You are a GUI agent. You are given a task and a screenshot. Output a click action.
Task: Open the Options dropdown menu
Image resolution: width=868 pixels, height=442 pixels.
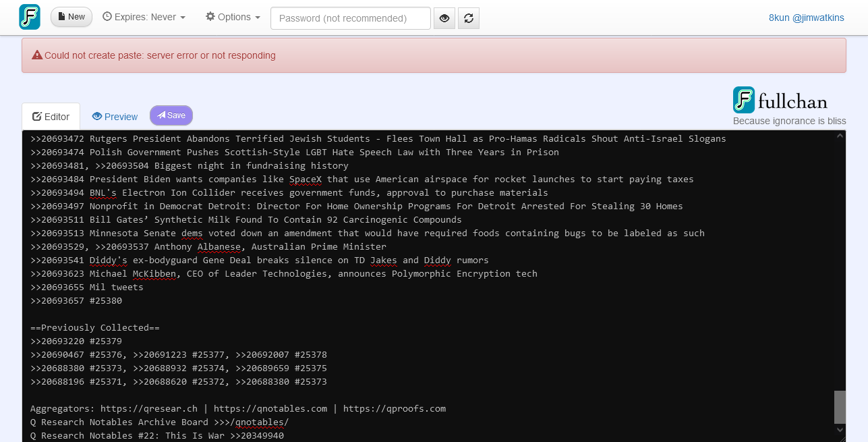[233, 17]
